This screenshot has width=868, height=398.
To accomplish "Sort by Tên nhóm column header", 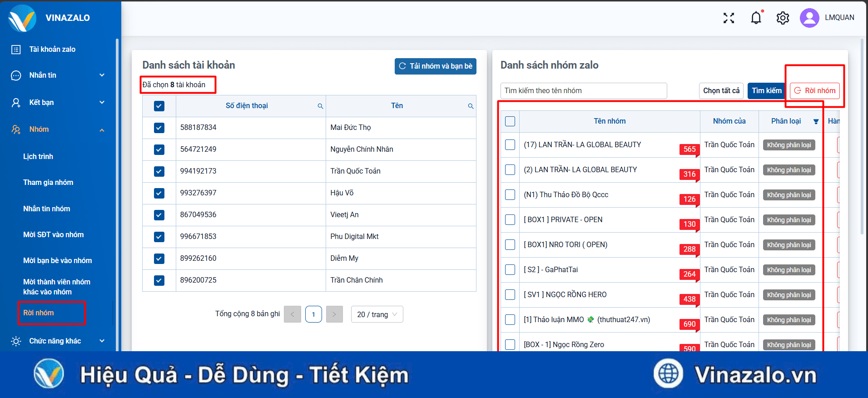I will [x=610, y=121].
